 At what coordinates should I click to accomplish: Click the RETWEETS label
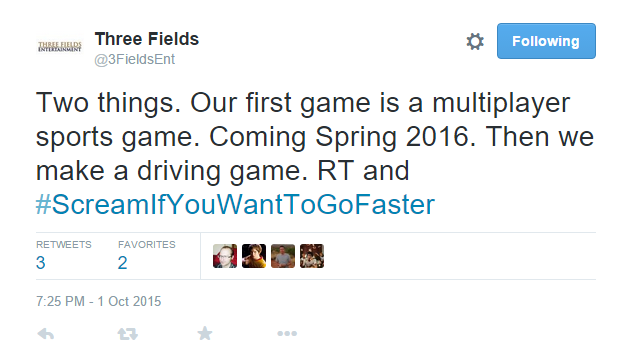[64, 245]
